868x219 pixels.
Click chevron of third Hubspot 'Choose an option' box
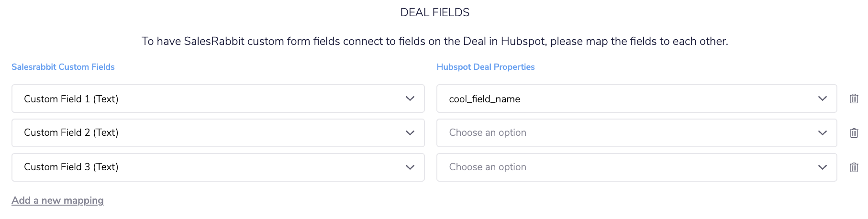coord(823,167)
